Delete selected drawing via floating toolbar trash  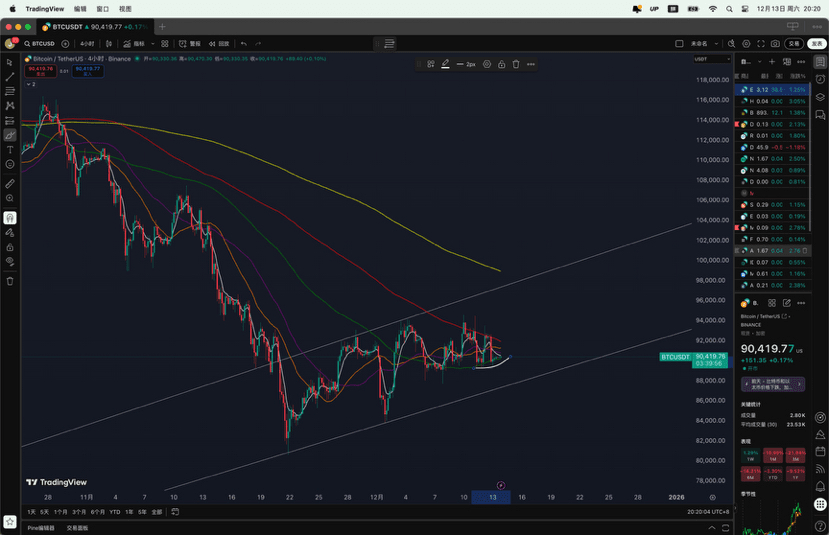(x=516, y=64)
